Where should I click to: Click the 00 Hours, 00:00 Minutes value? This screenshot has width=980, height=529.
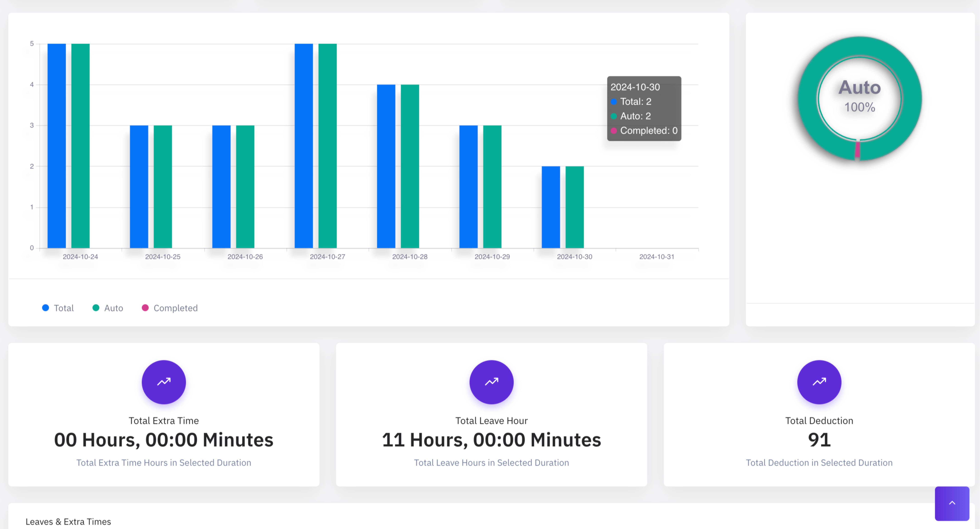[x=164, y=440]
